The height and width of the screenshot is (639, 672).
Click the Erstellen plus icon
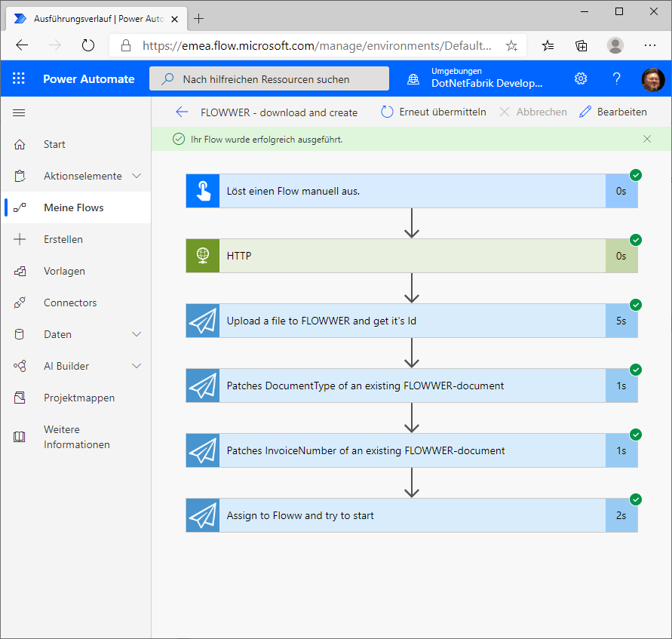point(20,239)
